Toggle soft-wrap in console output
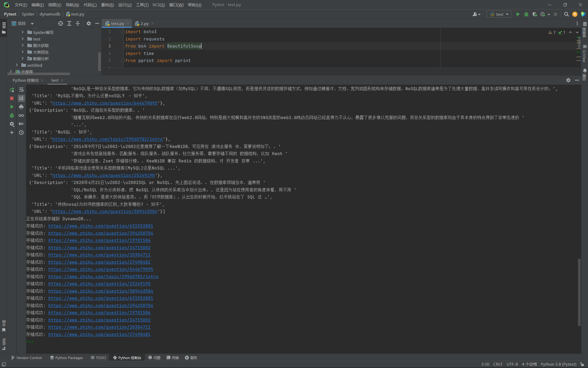 (21, 90)
